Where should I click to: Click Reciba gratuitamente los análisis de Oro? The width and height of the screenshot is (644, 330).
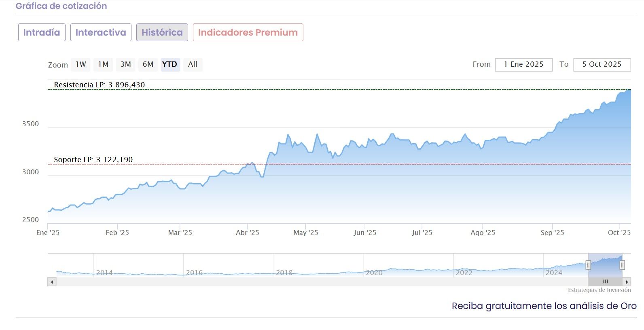(x=544, y=306)
